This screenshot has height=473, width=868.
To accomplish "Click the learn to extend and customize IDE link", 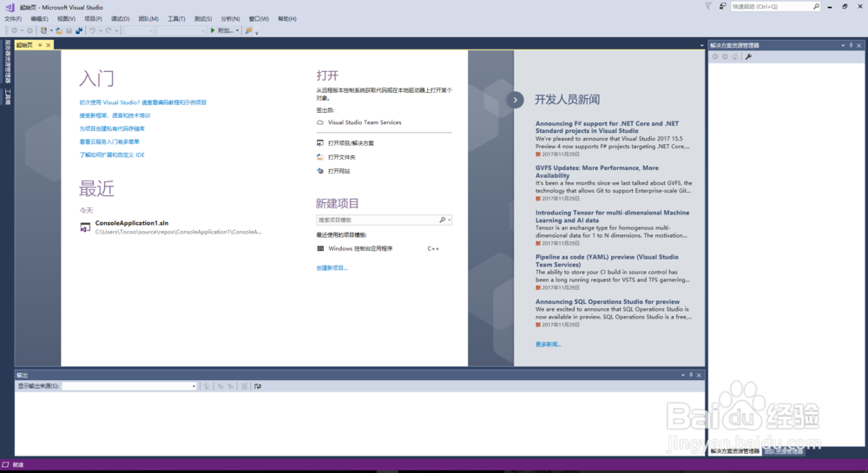I will point(112,154).
